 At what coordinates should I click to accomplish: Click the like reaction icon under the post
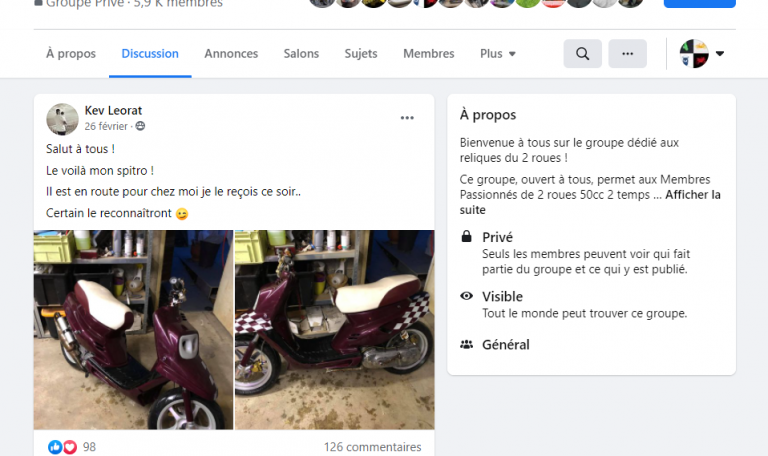click(x=55, y=447)
